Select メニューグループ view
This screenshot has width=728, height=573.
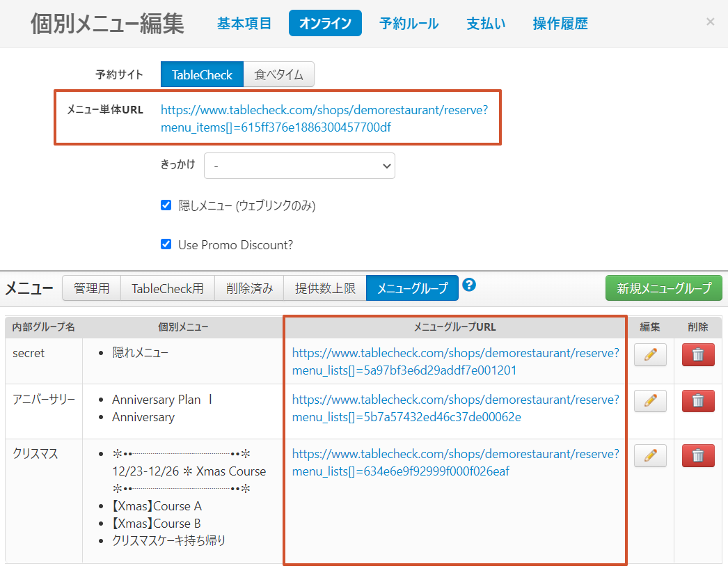tap(412, 288)
